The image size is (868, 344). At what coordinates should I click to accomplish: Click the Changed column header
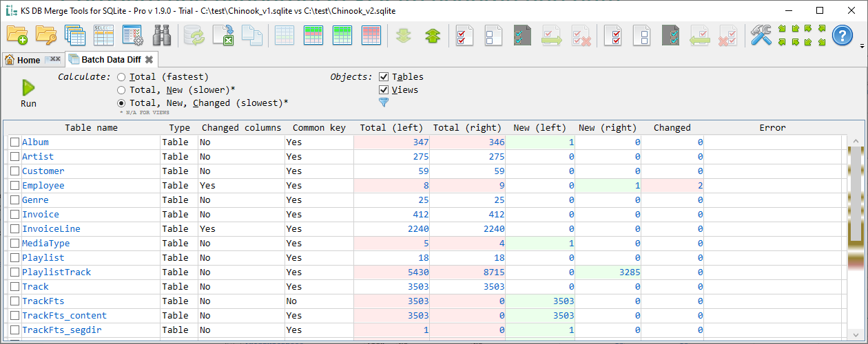coord(672,127)
